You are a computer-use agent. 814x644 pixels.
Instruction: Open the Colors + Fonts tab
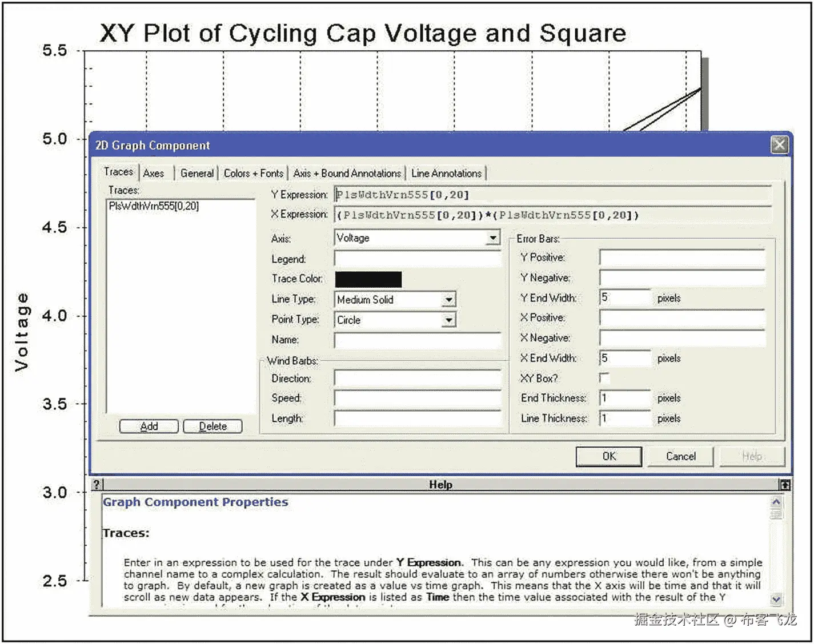point(254,173)
